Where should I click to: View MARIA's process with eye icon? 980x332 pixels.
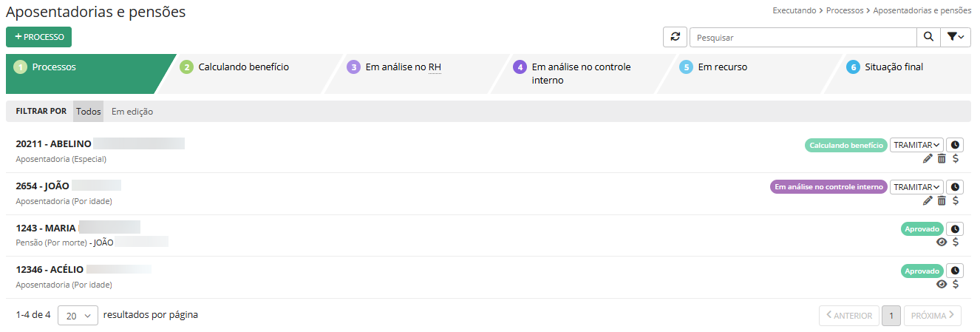tap(942, 242)
